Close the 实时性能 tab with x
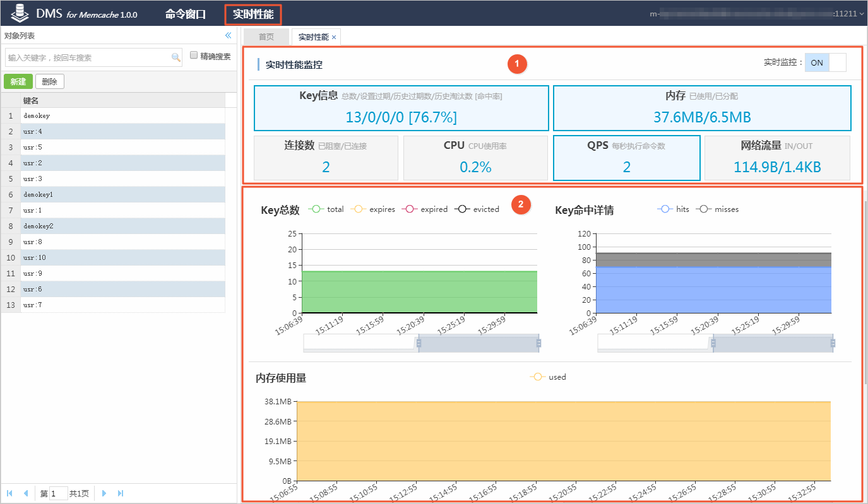Viewport: 868px width, 504px height. [x=334, y=37]
